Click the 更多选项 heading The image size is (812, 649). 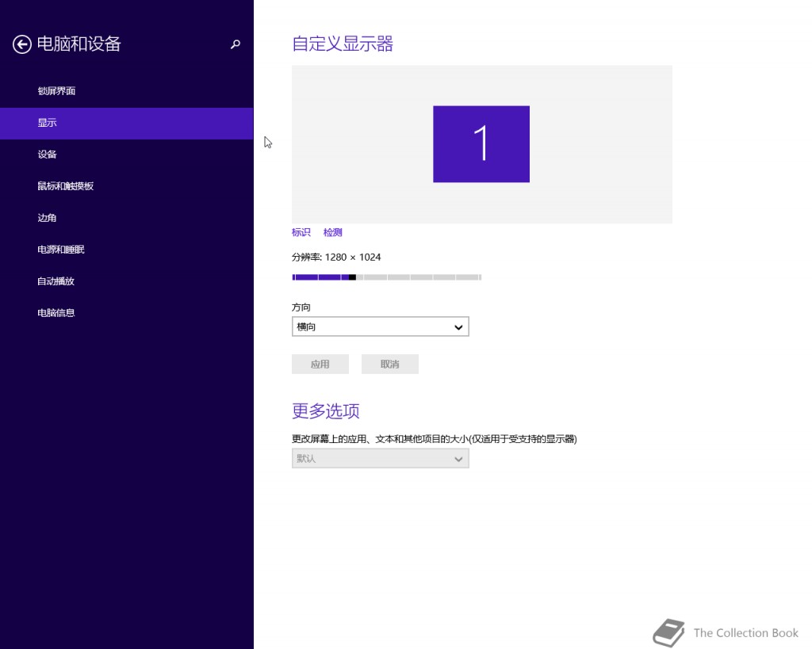coord(326,411)
